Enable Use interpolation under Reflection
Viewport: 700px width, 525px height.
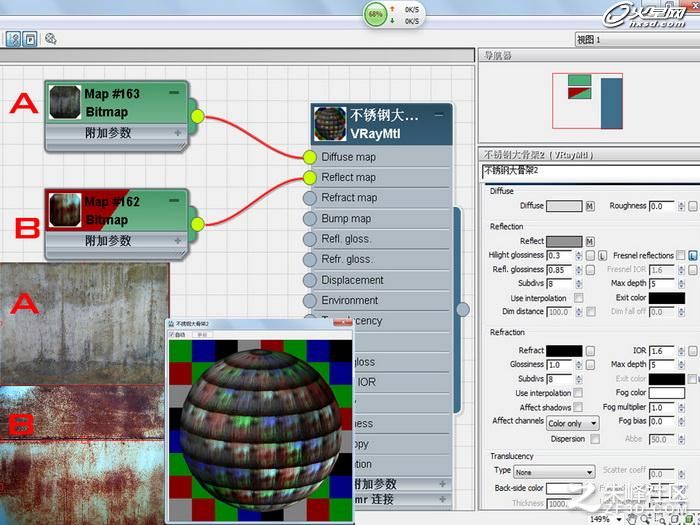(579, 298)
